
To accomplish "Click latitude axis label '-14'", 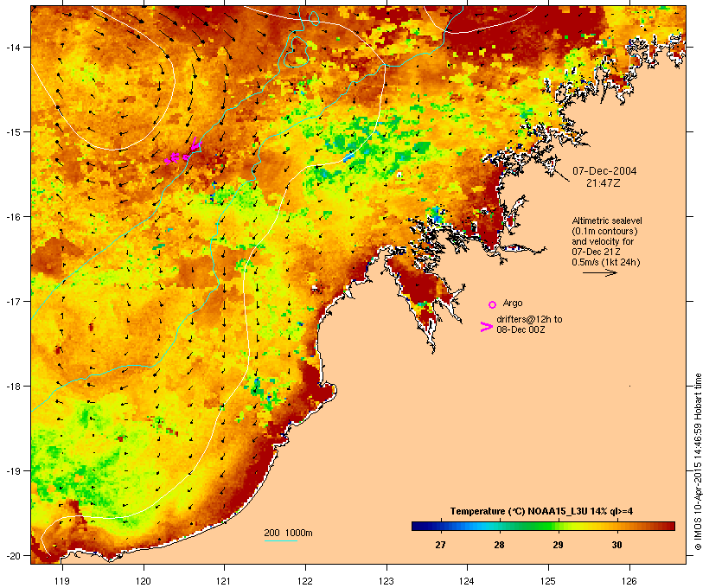I will 12,48.
